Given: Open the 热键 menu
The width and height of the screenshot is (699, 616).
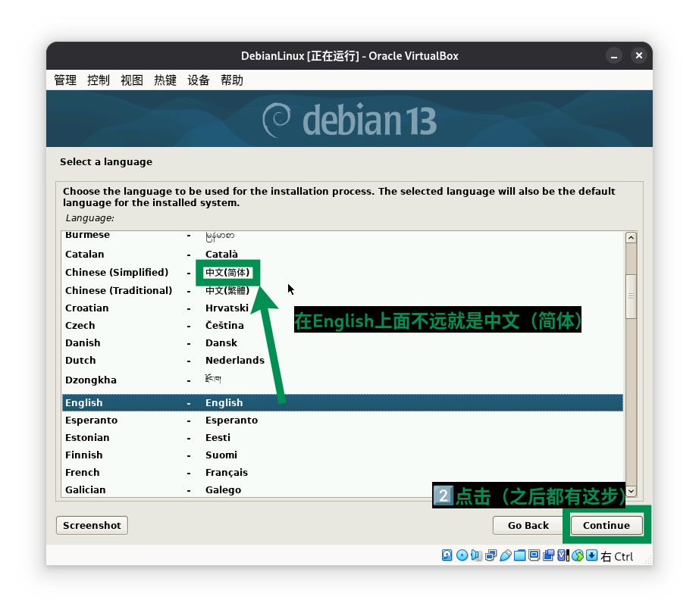Looking at the screenshot, I should tap(165, 80).
